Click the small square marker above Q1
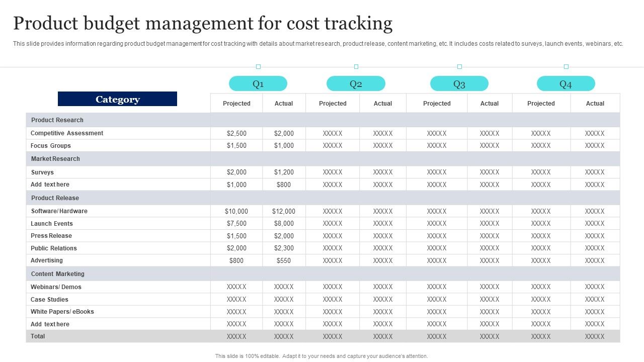This screenshot has width=644, height=362. point(258,66)
